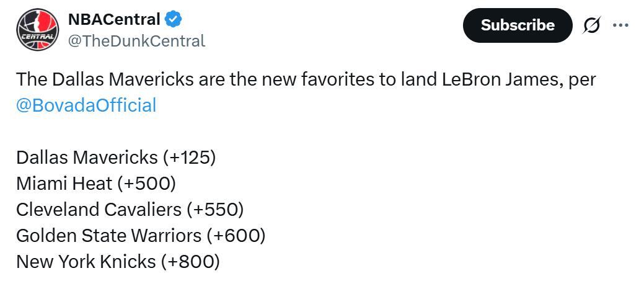
Task: Click the blue verified badge
Action: pyautogui.click(x=174, y=19)
